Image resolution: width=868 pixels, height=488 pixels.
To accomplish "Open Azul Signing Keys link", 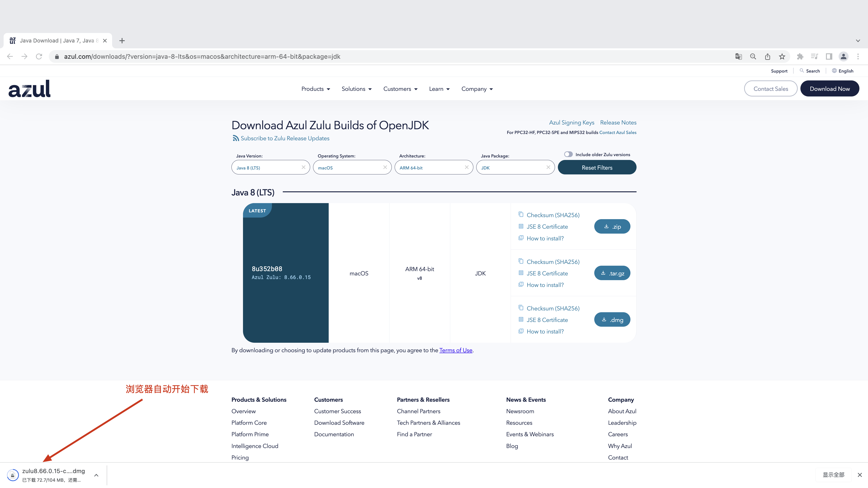I will click(x=571, y=123).
